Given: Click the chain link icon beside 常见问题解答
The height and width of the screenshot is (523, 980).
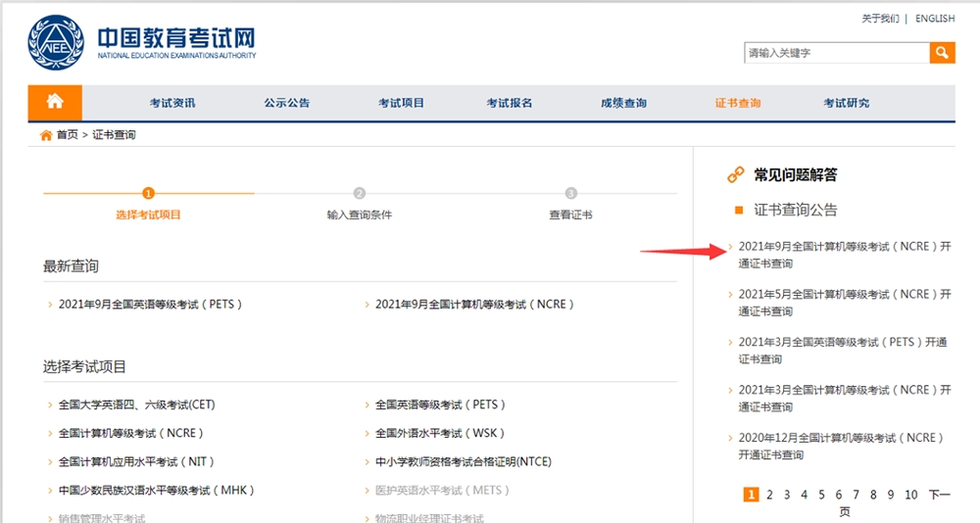Looking at the screenshot, I should pos(735,175).
